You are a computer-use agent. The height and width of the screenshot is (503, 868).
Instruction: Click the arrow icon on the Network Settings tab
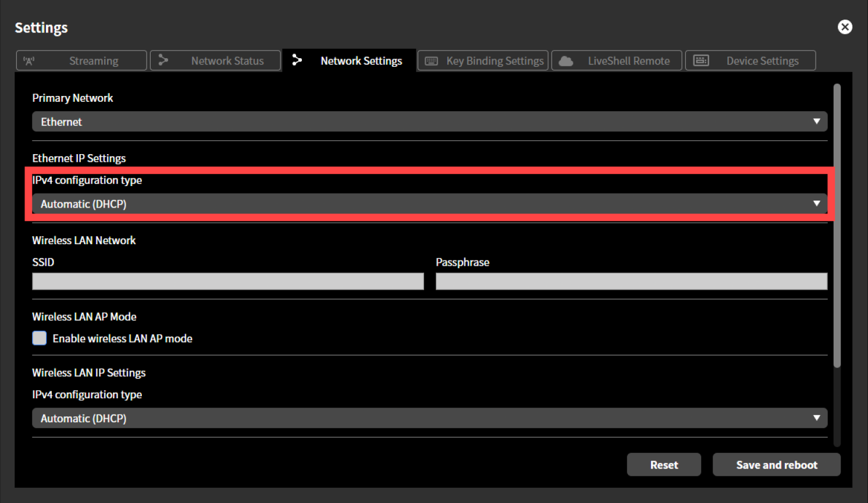click(297, 60)
